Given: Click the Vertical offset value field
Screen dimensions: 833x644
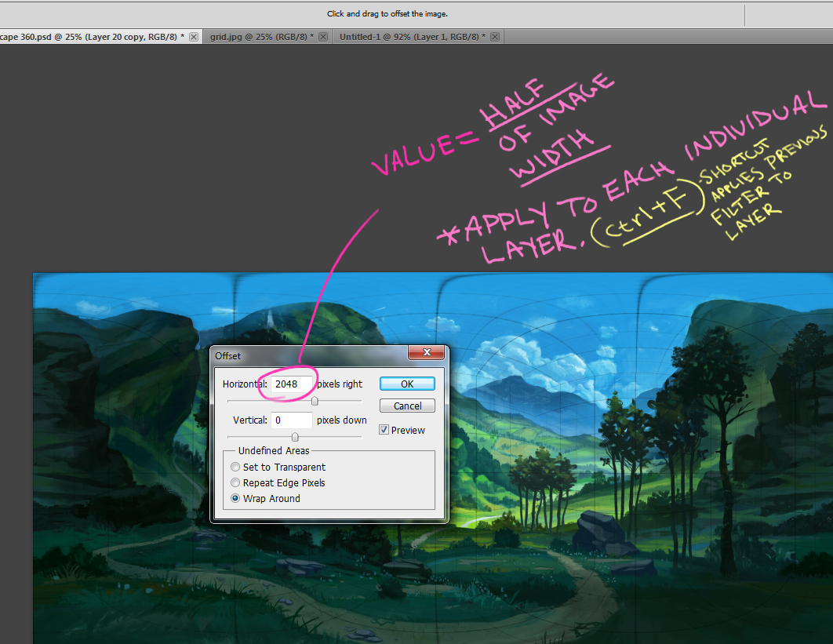Looking at the screenshot, I should coord(291,420).
